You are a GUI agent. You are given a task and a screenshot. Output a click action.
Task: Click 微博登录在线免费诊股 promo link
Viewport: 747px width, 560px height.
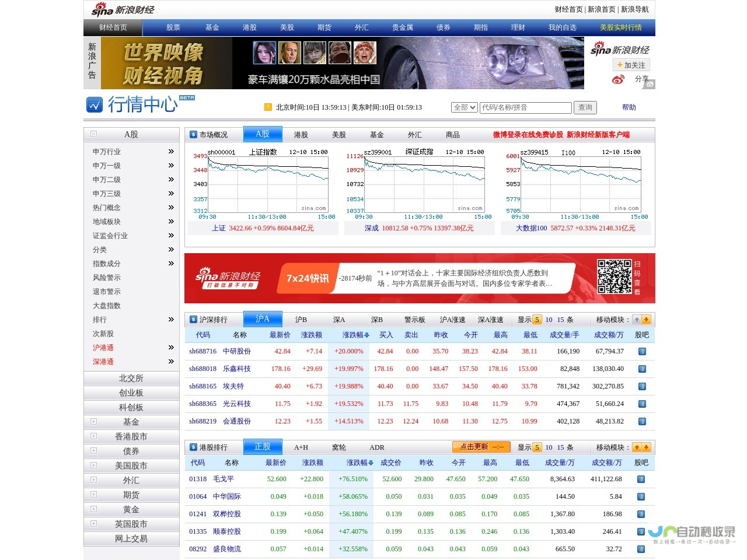coord(528,135)
